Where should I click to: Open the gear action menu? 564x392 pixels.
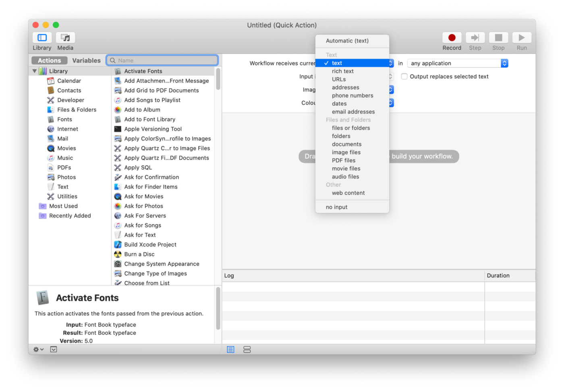(x=38, y=350)
